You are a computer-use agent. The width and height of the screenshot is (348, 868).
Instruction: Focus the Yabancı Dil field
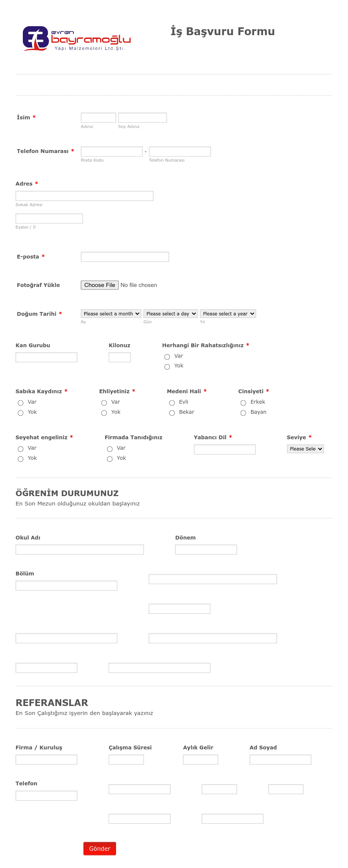click(x=225, y=449)
